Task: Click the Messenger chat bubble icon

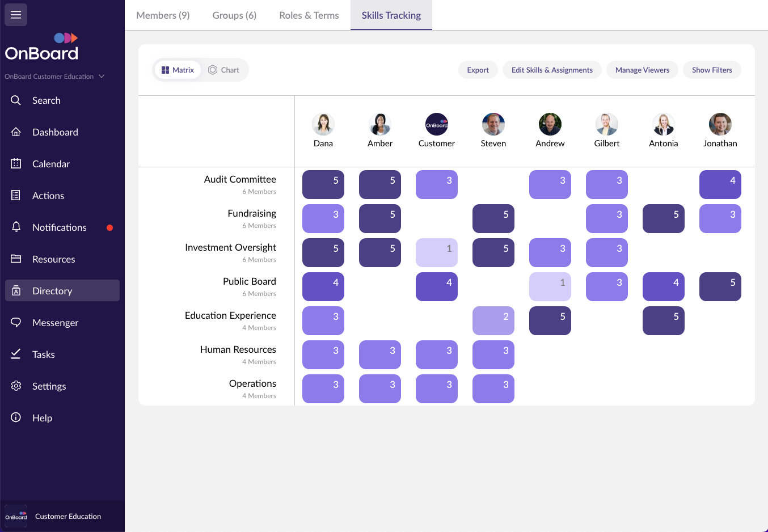Action: coord(16,323)
